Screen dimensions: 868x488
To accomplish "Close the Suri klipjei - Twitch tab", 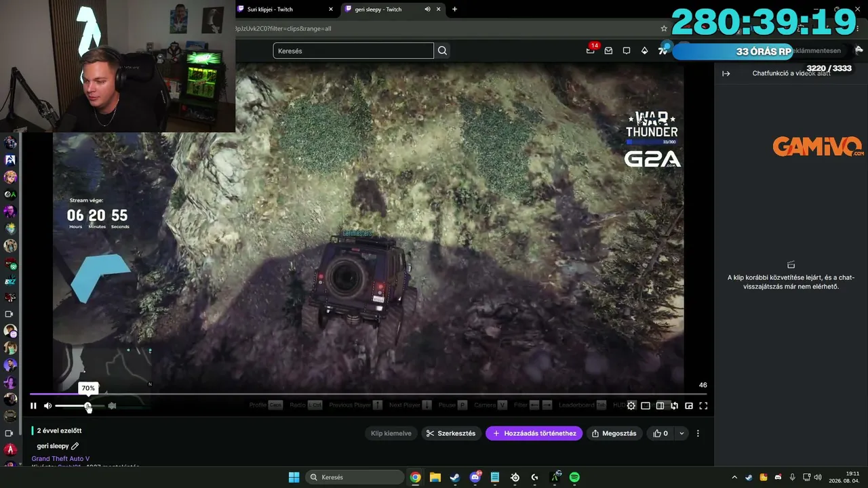I will pyautogui.click(x=331, y=9).
